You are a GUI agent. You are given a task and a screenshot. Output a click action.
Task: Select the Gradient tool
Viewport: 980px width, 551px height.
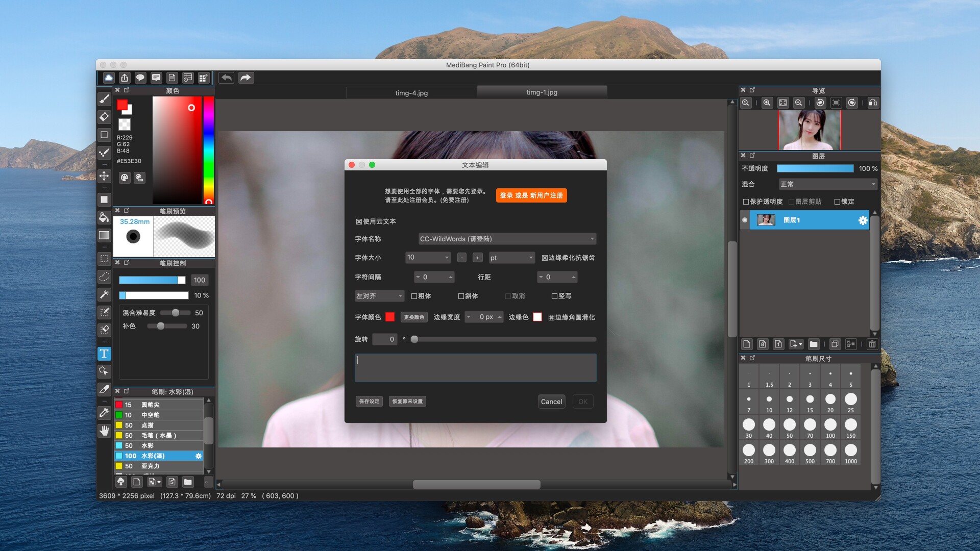[x=104, y=235]
